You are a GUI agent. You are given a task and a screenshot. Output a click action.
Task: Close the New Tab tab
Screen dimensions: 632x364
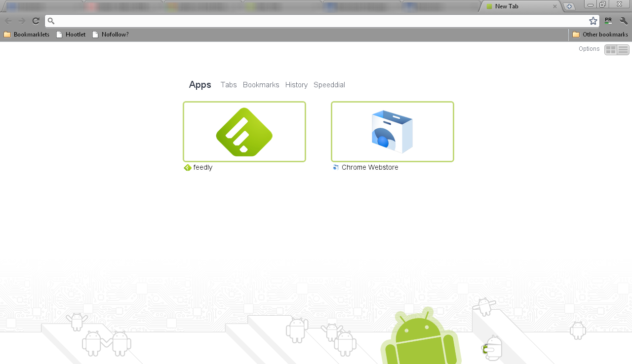click(x=555, y=6)
